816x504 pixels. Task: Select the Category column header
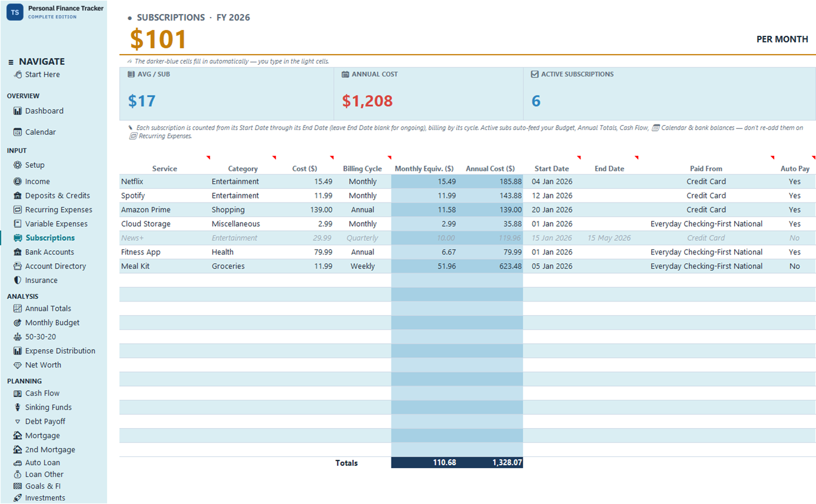(243, 169)
